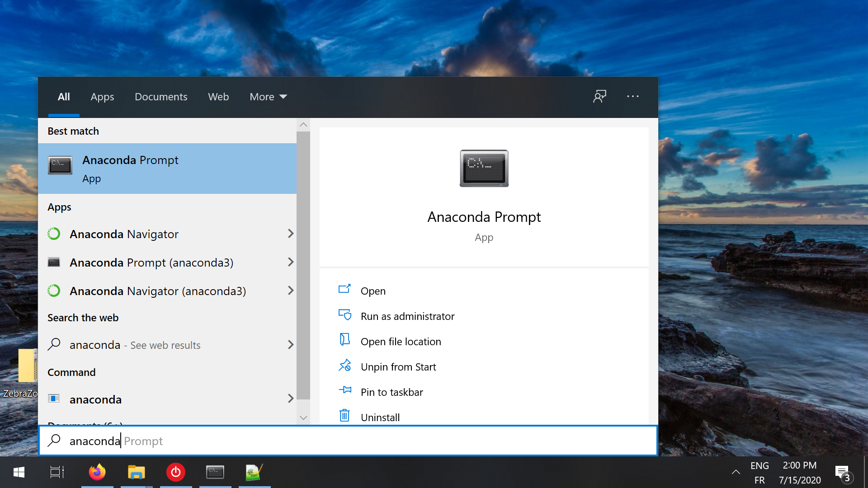Open the notification action center
The image size is (868, 488).
[843, 473]
